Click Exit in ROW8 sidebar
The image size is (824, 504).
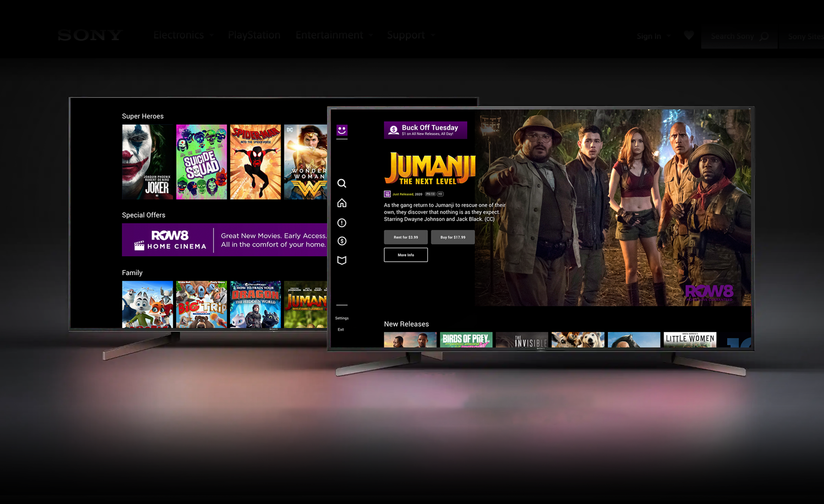[x=341, y=329]
